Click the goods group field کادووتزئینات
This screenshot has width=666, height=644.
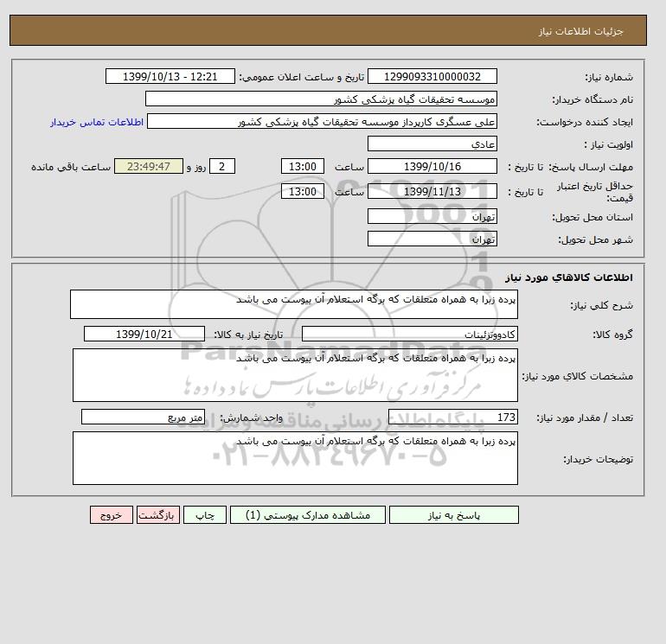pos(410,334)
